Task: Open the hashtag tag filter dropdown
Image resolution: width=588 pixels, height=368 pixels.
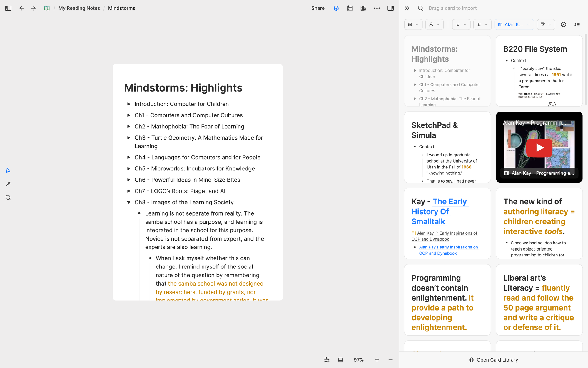Action: [482, 25]
